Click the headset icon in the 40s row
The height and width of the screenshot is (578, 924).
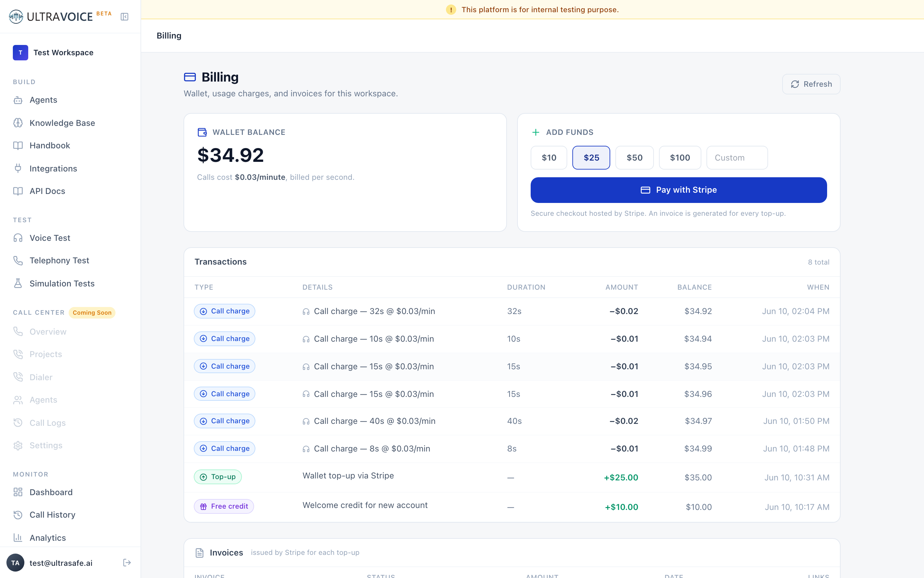tap(306, 421)
